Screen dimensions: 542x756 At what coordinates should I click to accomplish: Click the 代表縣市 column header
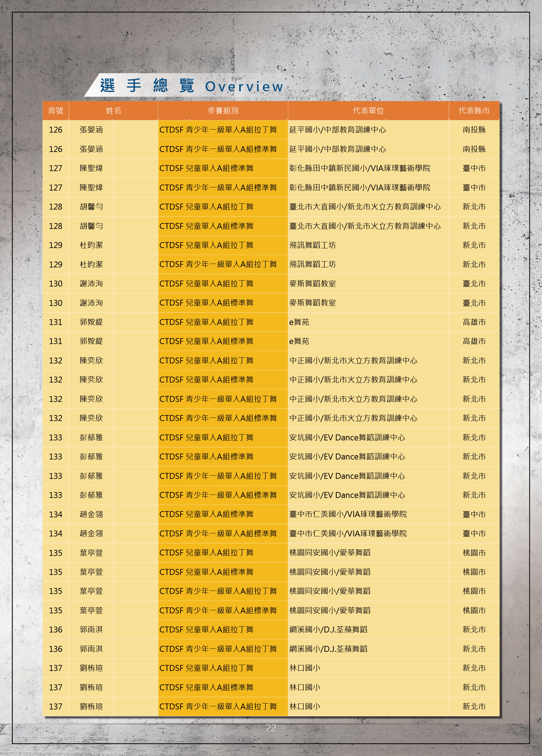click(474, 111)
